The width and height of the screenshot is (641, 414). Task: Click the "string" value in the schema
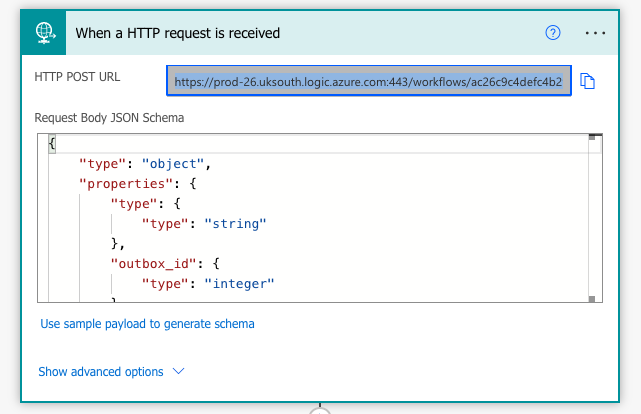click(x=235, y=223)
